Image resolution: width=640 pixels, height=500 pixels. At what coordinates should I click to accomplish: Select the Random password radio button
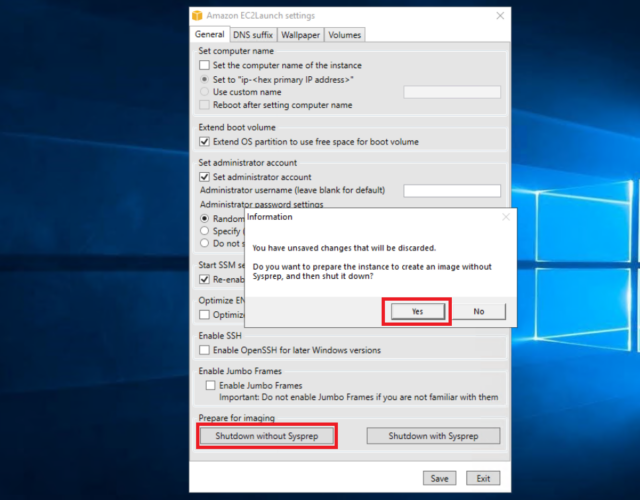coord(204,218)
